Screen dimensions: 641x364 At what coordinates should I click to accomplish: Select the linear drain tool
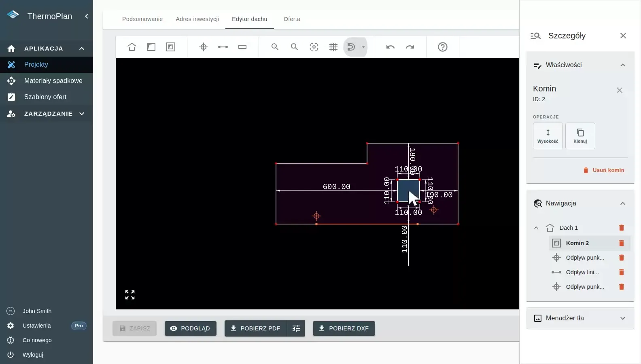click(223, 47)
